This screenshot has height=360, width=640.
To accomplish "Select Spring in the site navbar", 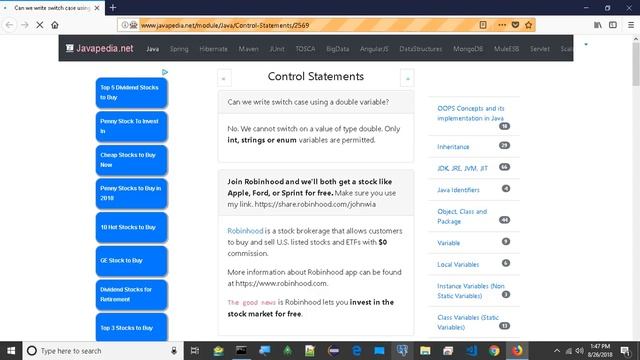I will click(179, 49).
